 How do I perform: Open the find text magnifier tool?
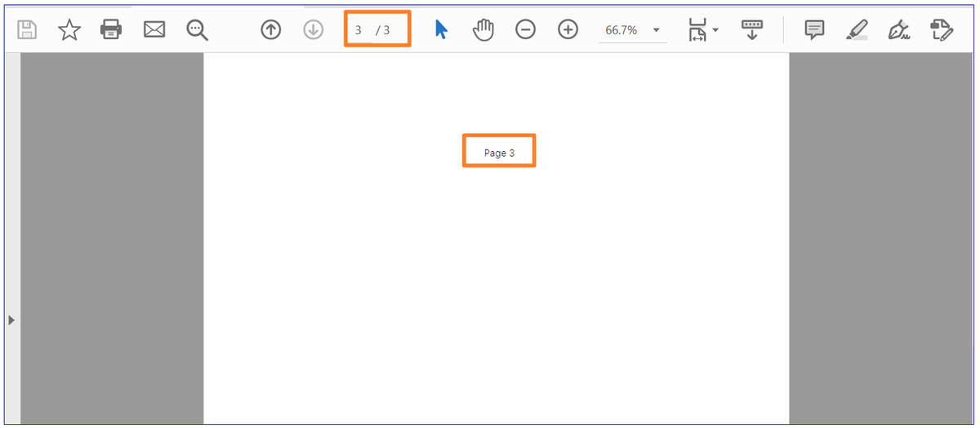click(197, 30)
